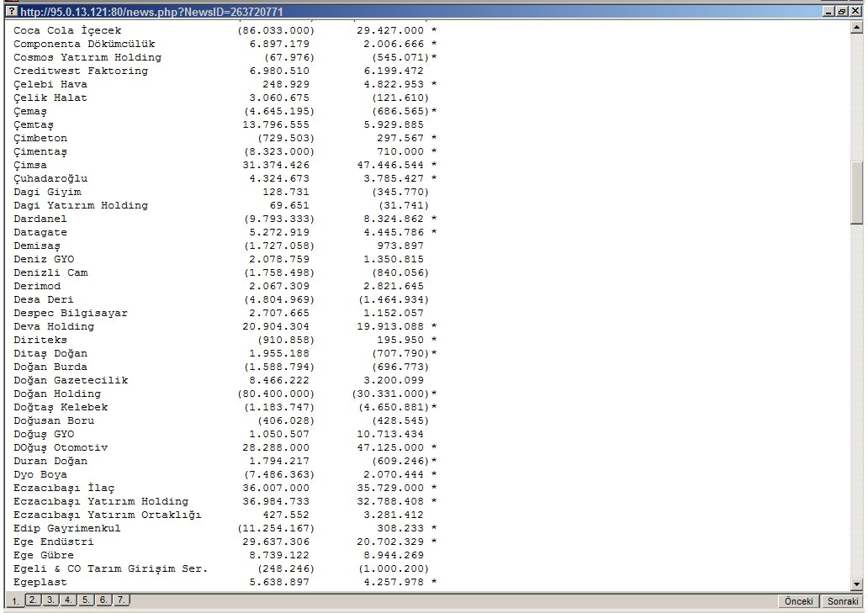Click the vertical scrollbar thumb
The width and height of the screenshot is (868, 613).
(x=857, y=192)
